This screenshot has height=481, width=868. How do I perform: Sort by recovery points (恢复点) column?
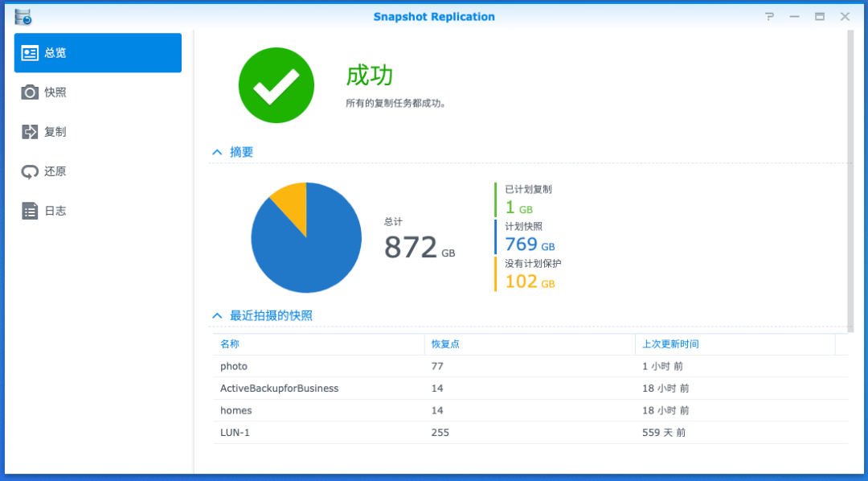[445, 344]
